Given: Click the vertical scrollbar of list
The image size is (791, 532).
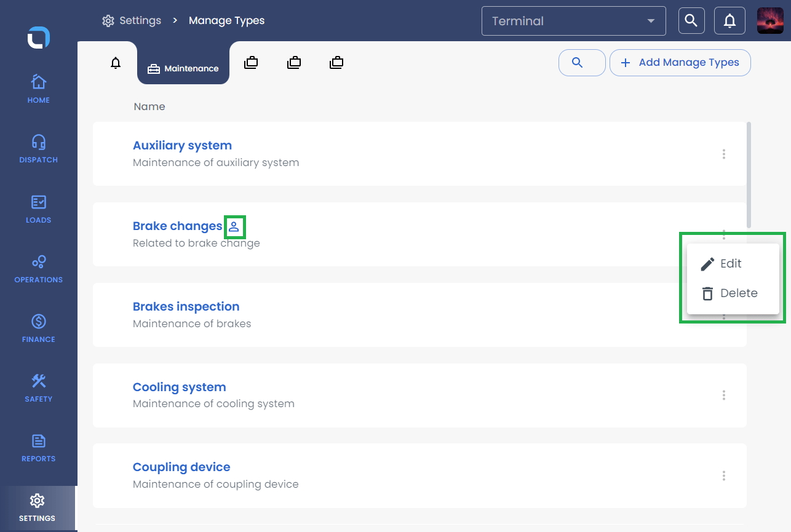Looking at the screenshot, I should (749, 175).
